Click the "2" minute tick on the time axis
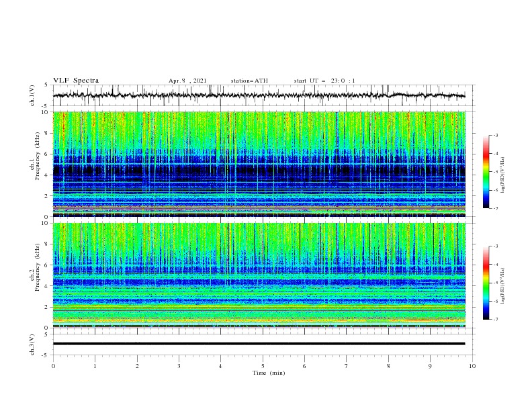 point(137,366)
